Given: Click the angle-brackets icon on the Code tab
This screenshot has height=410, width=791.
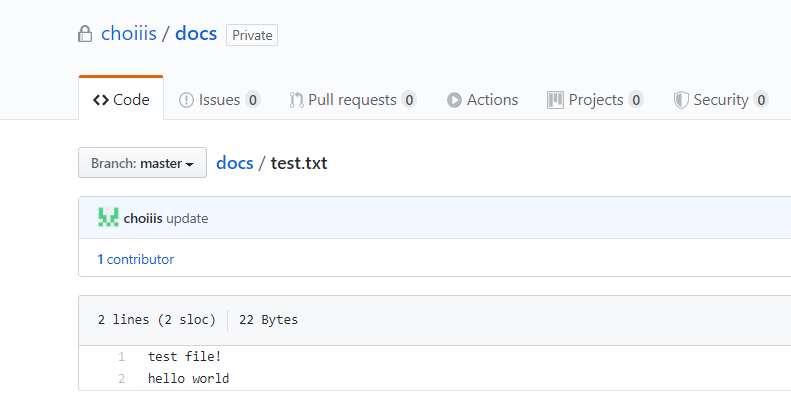Looking at the screenshot, I should 101,100.
